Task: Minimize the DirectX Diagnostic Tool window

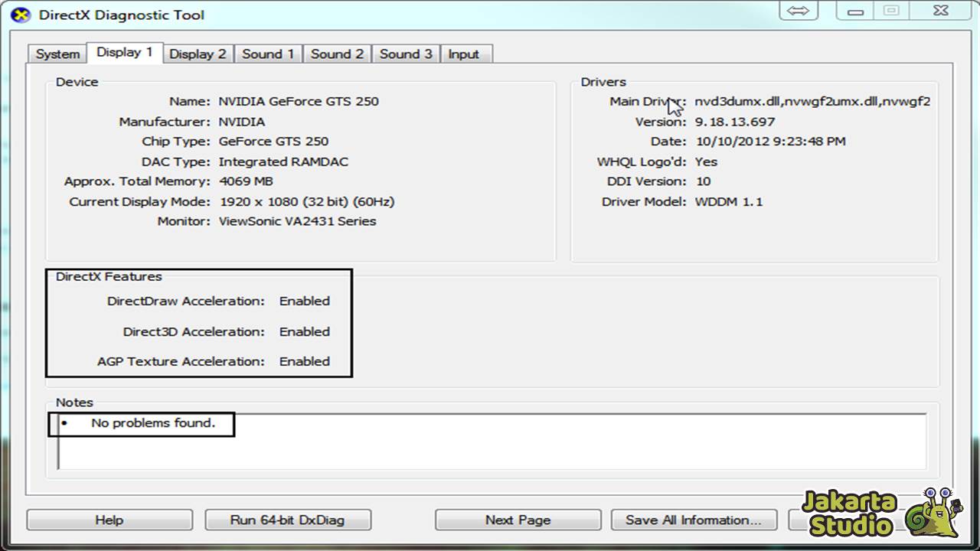Action: point(856,11)
